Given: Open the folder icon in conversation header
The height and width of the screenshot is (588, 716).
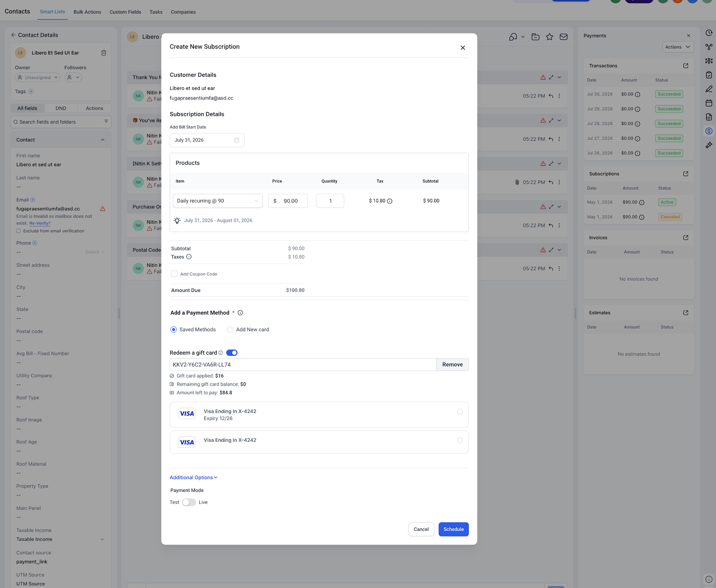Looking at the screenshot, I should pos(535,37).
